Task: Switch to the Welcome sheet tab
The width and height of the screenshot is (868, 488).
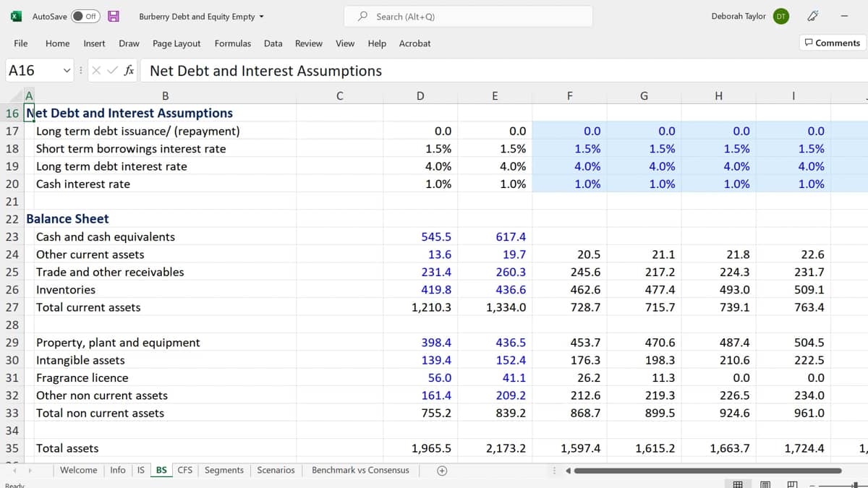Action: (x=78, y=470)
